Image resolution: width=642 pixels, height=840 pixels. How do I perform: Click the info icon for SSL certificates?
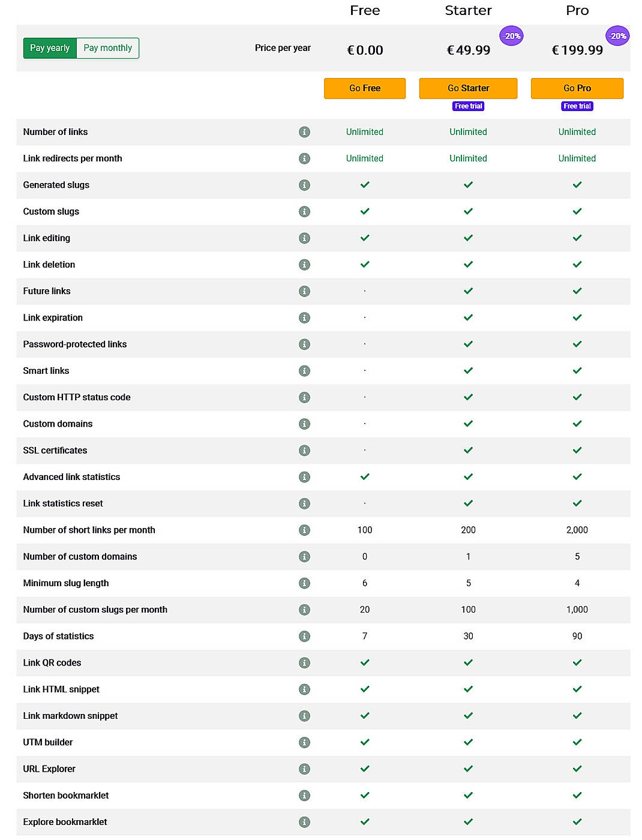[x=304, y=450]
